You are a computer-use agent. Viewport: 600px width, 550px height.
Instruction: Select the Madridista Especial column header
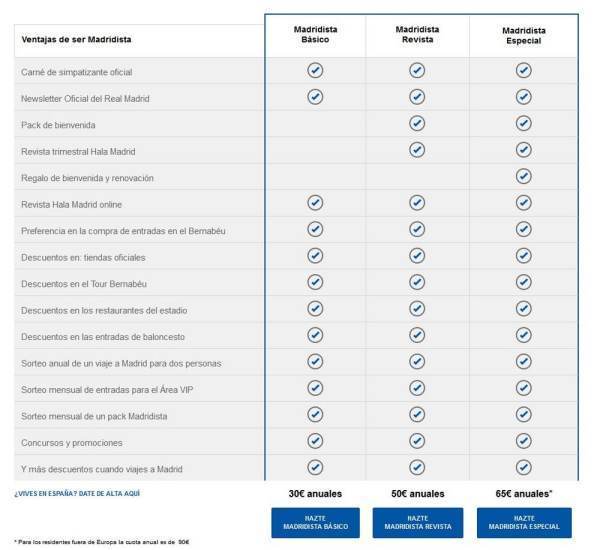click(x=523, y=36)
